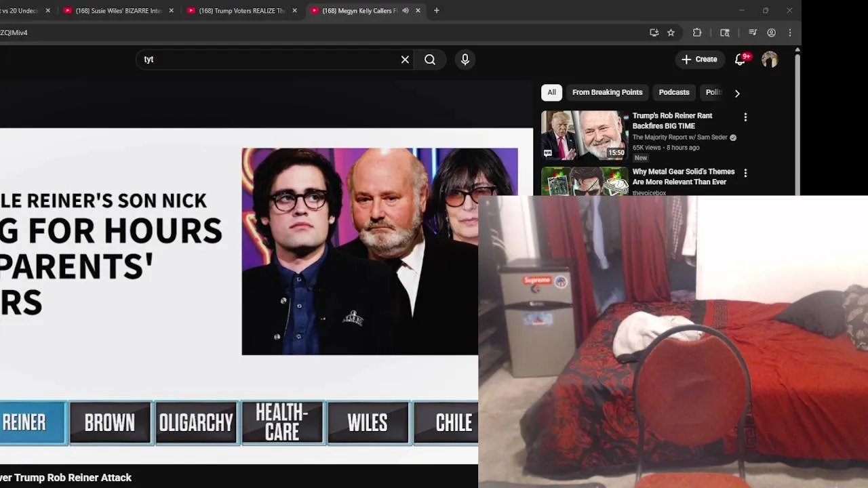Viewport: 868px width, 488px height.
Task: Open thevoicebox channel link
Action: pyautogui.click(x=649, y=193)
